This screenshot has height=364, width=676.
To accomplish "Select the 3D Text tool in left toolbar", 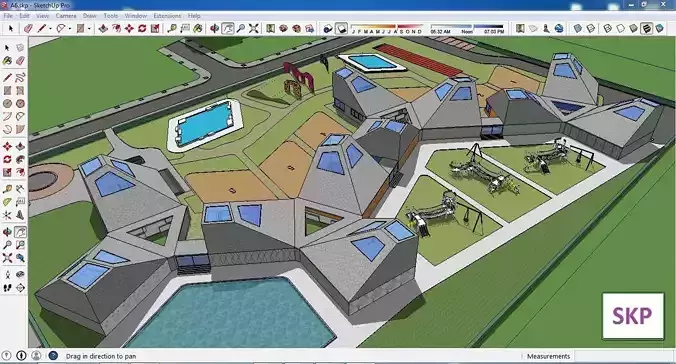I will (20, 215).
